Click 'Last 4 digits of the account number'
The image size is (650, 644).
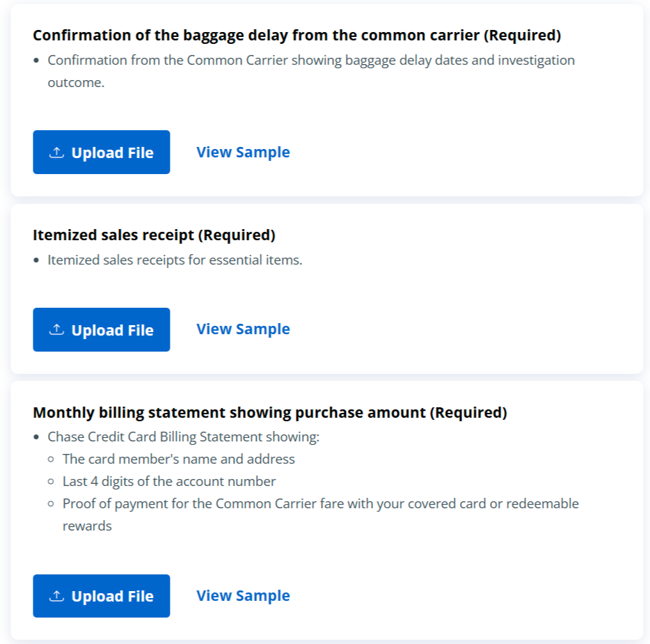(x=169, y=482)
